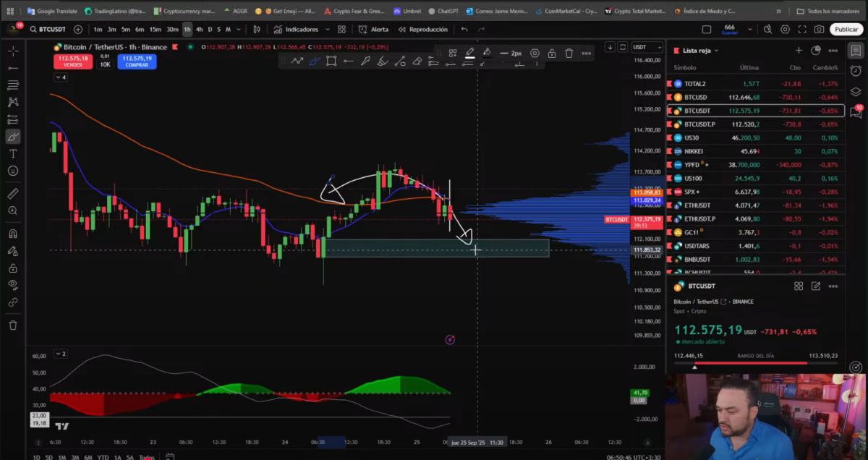
Task: Select the magnet mode tool in sidebar
Action: [13, 234]
